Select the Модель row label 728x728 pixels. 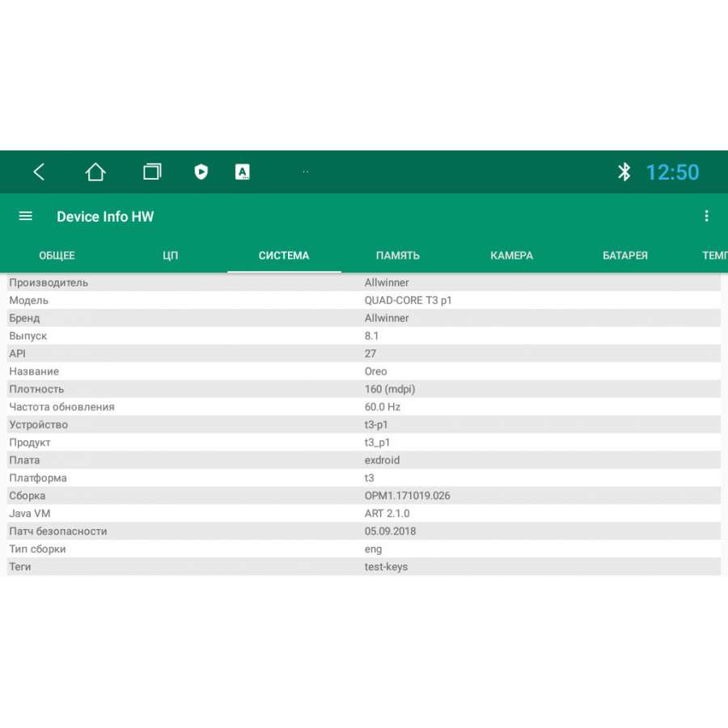pyautogui.click(x=28, y=300)
